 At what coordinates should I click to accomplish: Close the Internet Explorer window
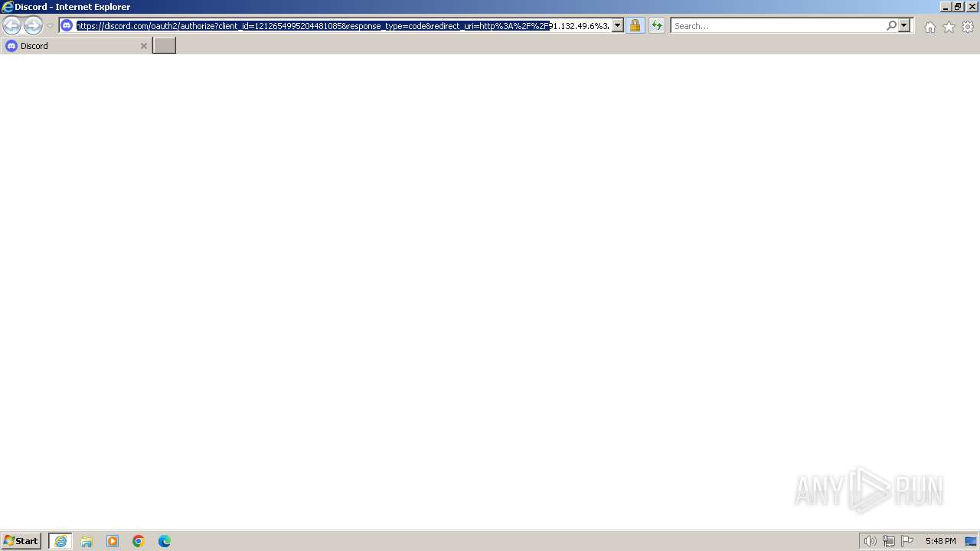tap(971, 6)
